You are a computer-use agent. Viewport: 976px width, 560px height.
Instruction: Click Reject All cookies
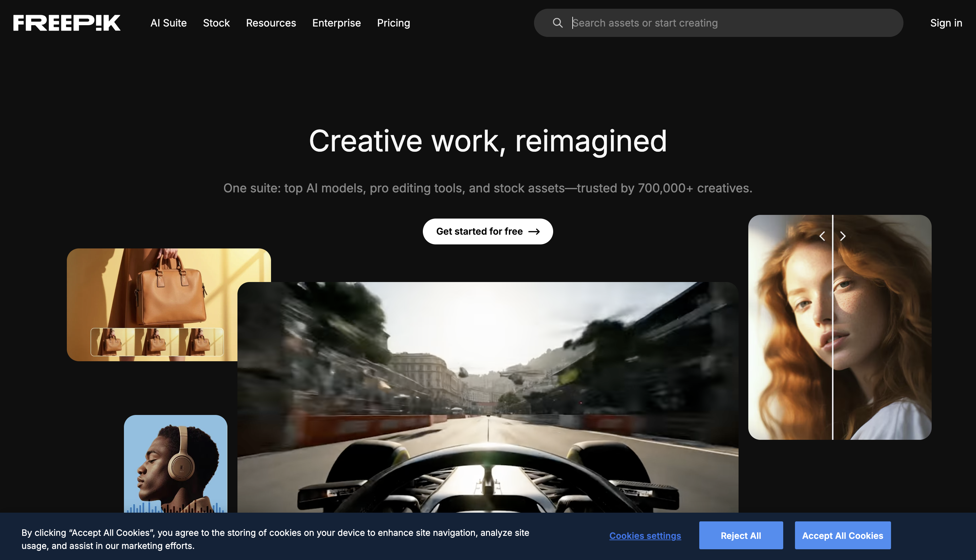(741, 535)
